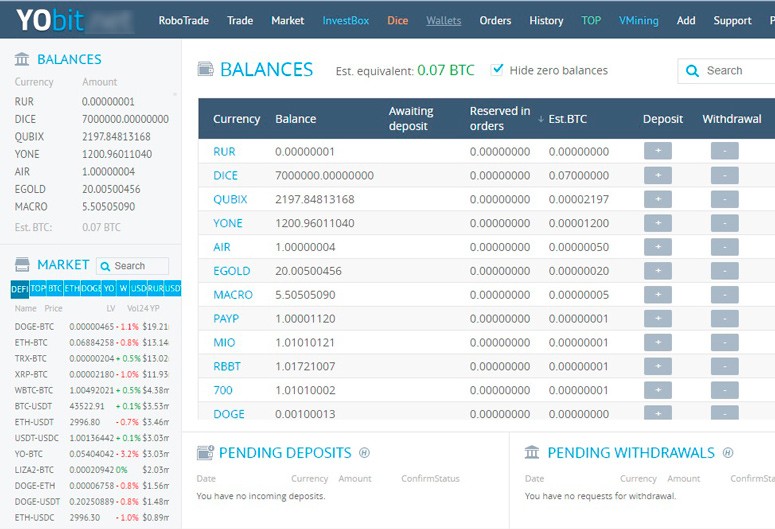Click the bank icon beside PENDING WITHDRAWALS

pyautogui.click(x=532, y=452)
